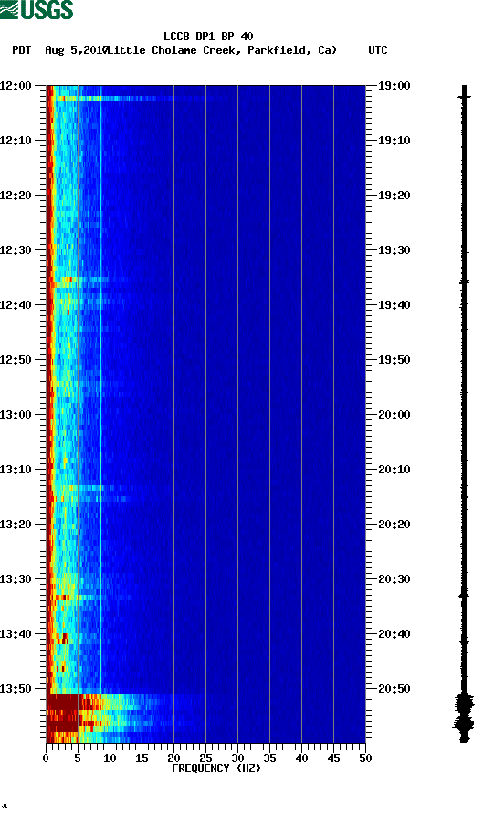The width and height of the screenshot is (504, 816).
Task: Click the 'FREQUENCY (HZ)' axis title
Action: pos(216,768)
